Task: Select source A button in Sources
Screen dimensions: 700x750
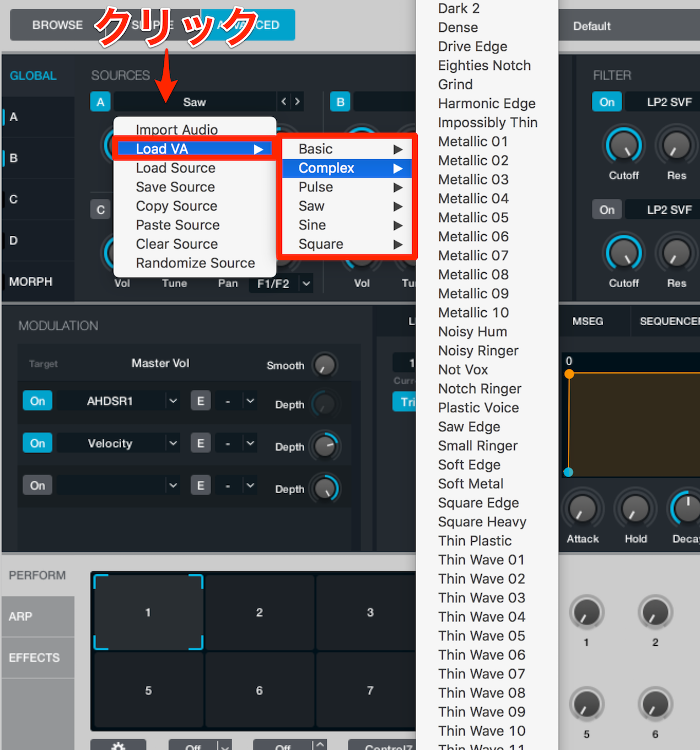Action: tap(100, 101)
